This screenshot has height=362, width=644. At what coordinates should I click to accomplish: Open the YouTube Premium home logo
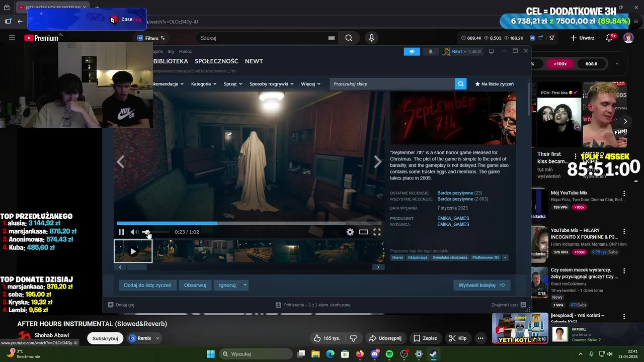pyautogui.click(x=42, y=38)
